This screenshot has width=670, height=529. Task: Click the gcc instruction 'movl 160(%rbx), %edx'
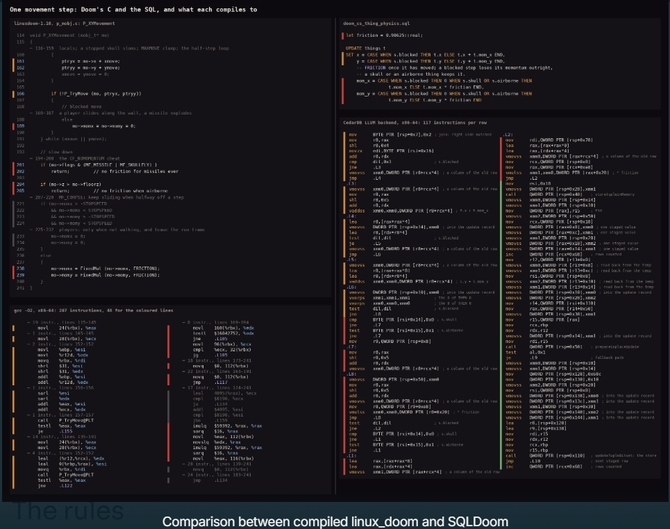(223, 328)
